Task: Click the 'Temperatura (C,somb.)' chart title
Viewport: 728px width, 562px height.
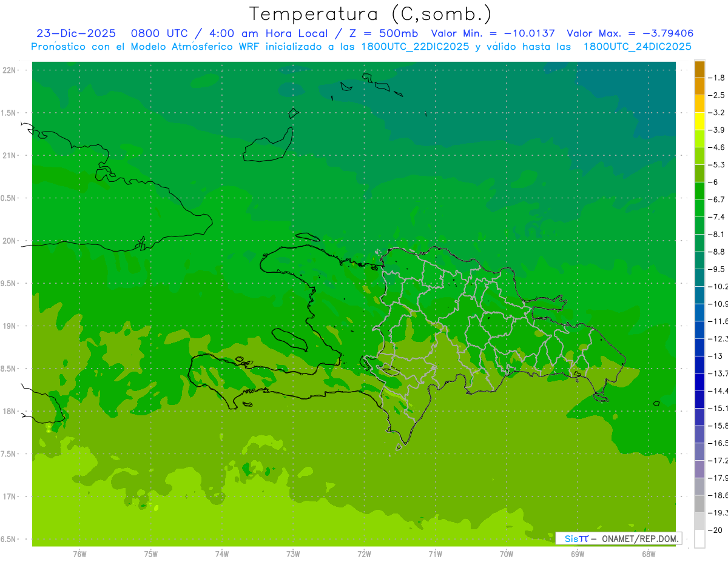Action: click(371, 14)
